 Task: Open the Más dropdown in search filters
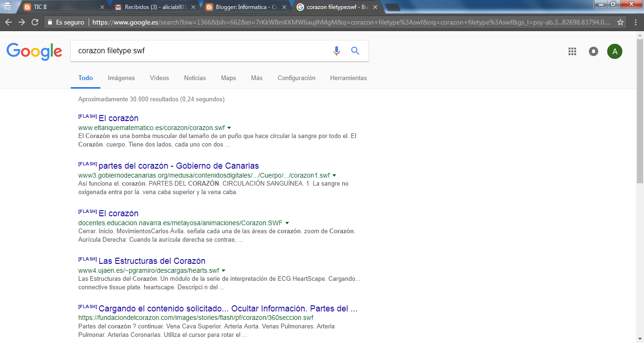click(256, 78)
